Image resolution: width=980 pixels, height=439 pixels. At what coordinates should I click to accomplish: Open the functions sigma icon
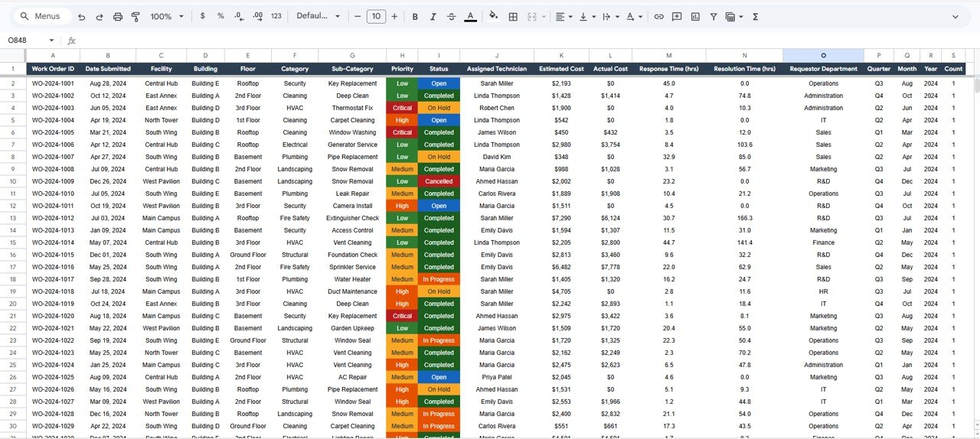[x=756, y=16]
